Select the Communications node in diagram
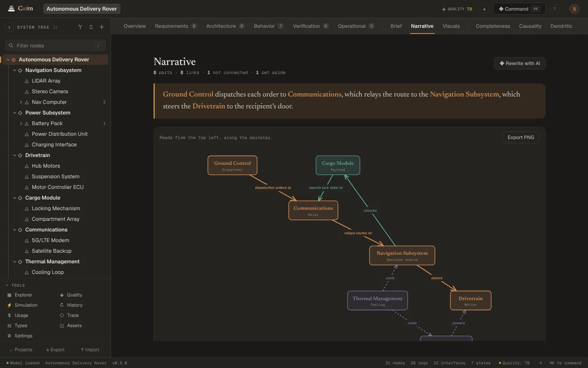 313,211
